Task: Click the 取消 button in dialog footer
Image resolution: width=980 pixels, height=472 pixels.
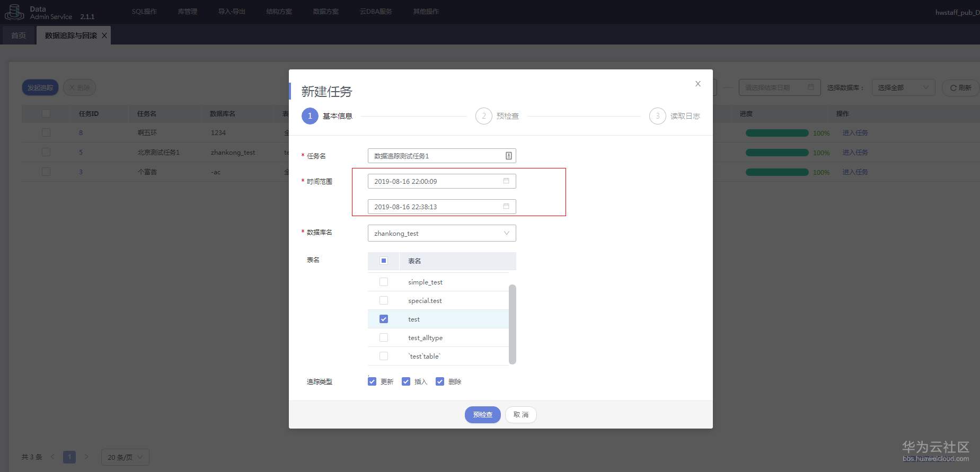Action: [521, 415]
